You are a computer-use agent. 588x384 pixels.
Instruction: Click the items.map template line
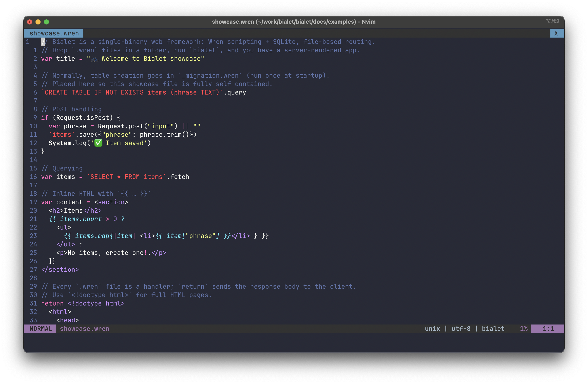coord(166,236)
